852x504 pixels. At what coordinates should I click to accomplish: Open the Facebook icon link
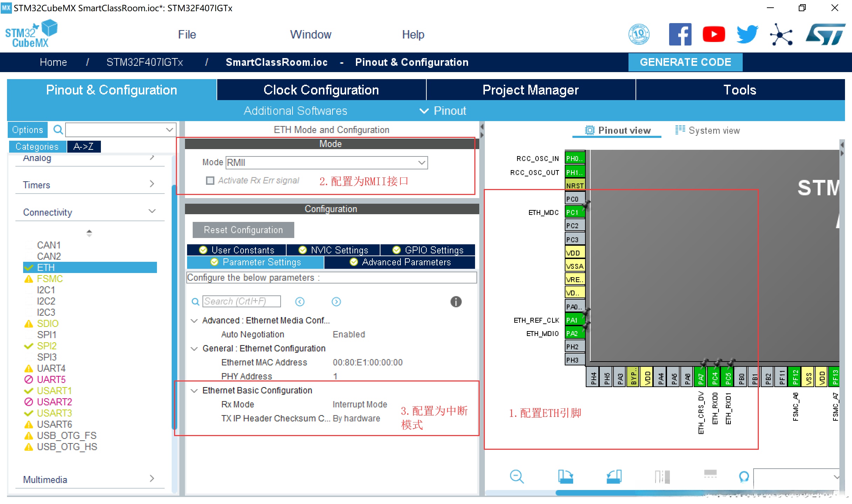pyautogui.click(x=680, y=34)
